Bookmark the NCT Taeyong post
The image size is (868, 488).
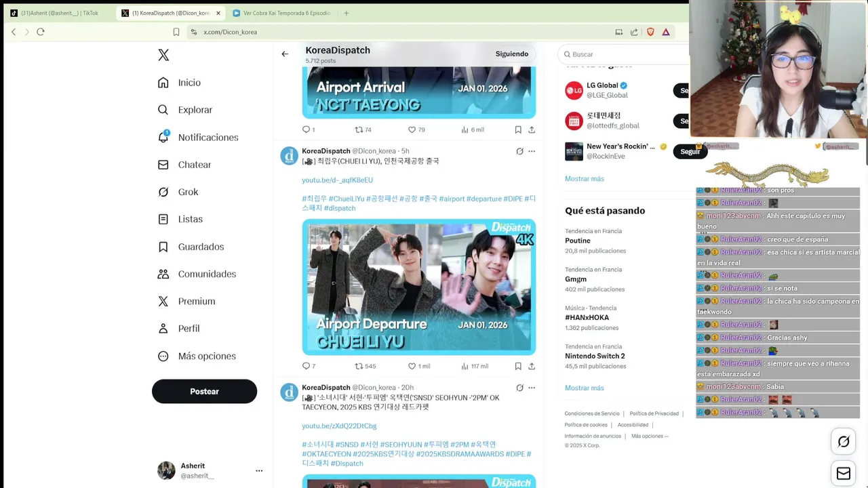pos(518,129)
